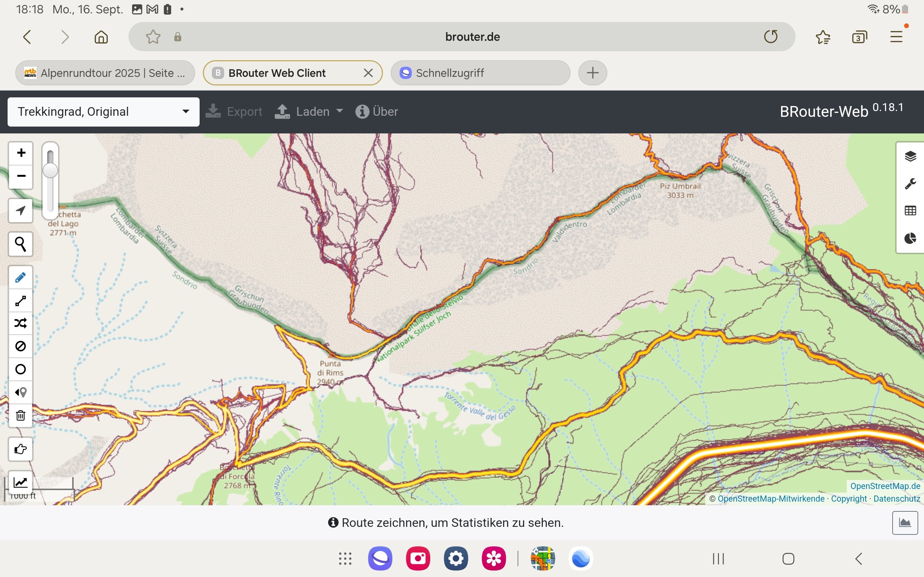Toggle the elevation chart button at bottom right
The image size is (924, 577).
point(905,523)
